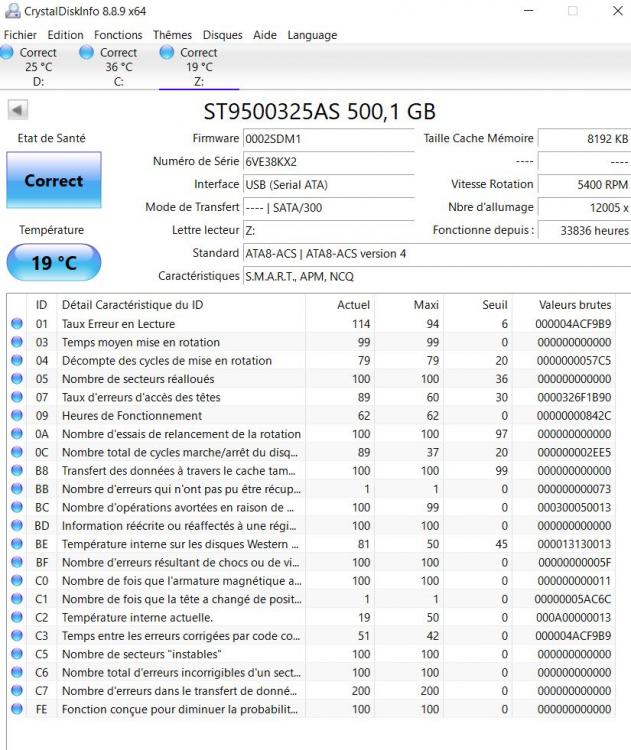Click status orb for attribute 05 reallocated sectors
Viewport: 631px width, 750px height.
tap(17, 379)
